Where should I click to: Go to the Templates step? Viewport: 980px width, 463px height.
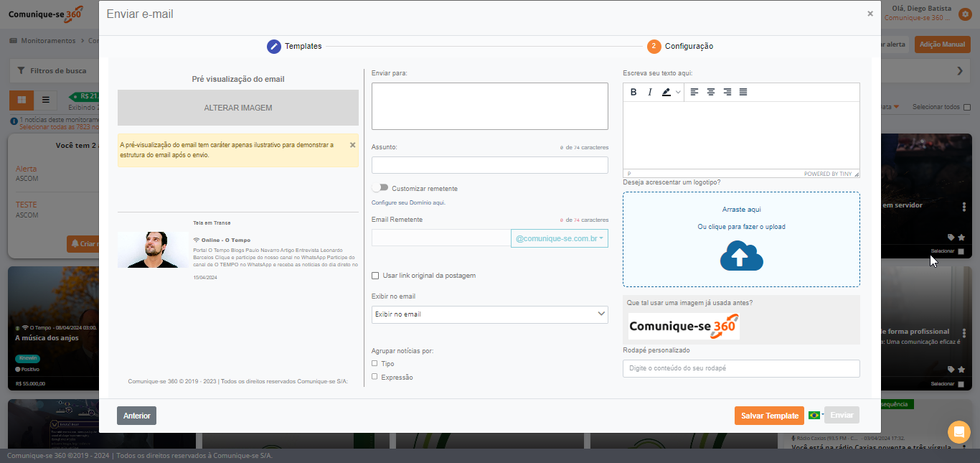coord(294,46)
